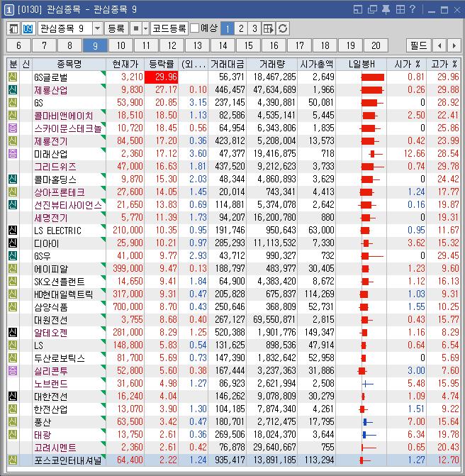Select view mode 1 button
The height and width of the screenshot is (476, 465).
coord(228,28)
